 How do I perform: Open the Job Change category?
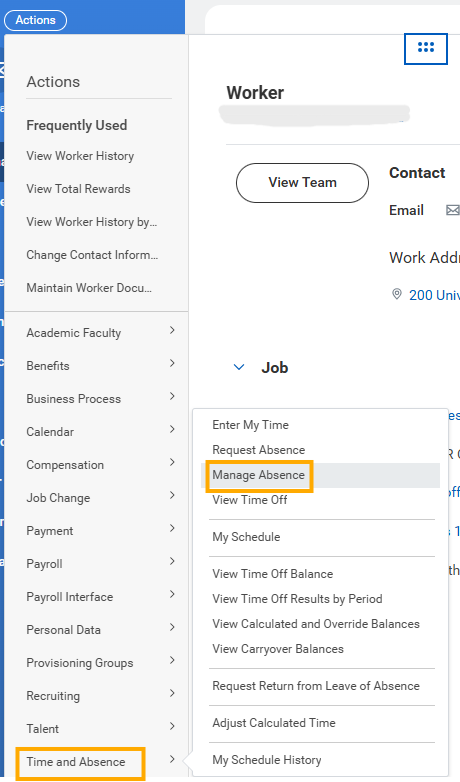[58, 498]
